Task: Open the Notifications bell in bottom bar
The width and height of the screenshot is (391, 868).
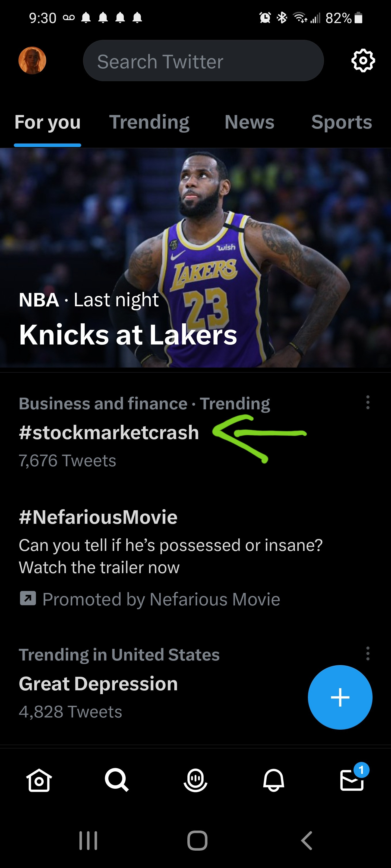Action: point(274,780)
